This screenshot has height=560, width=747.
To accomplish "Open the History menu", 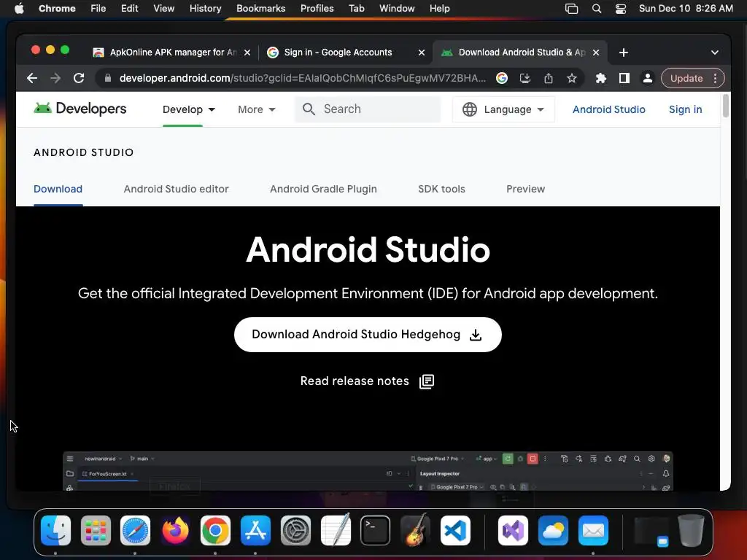I will point(205,9).
